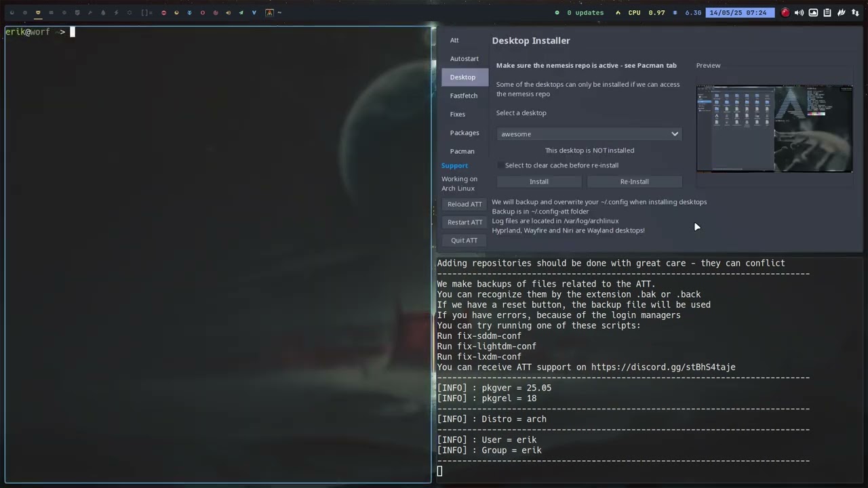The height and width of the screenshot is (488, 868).
Task: Click the Reload ATT button
Action: pos(465,204)
